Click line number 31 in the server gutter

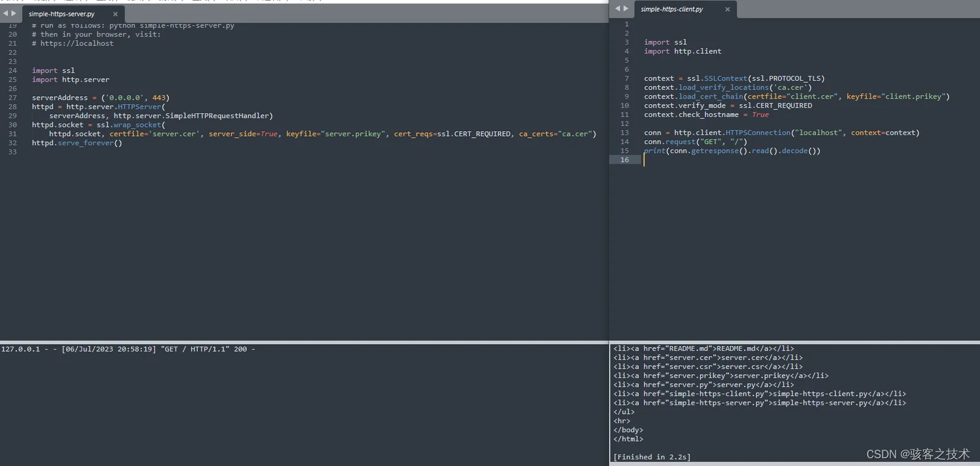coord(13,133)
